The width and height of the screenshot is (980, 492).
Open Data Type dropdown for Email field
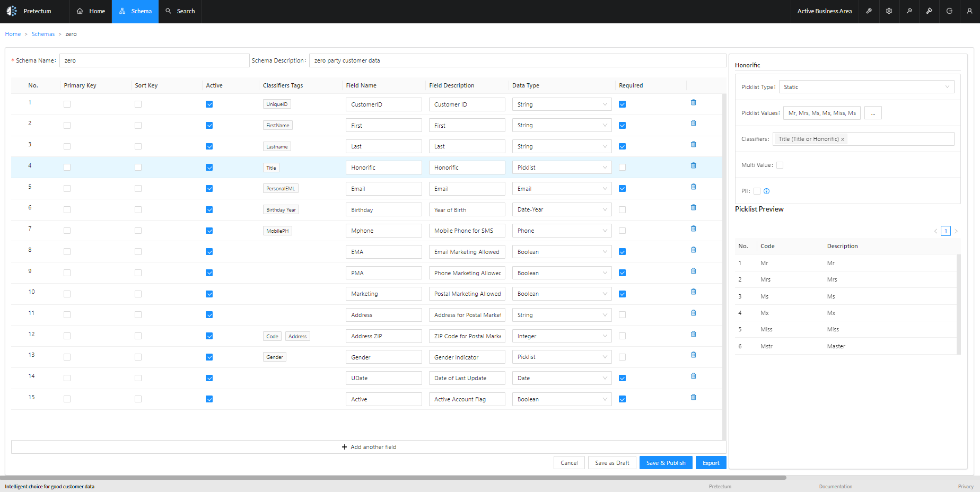click(562, 189)
